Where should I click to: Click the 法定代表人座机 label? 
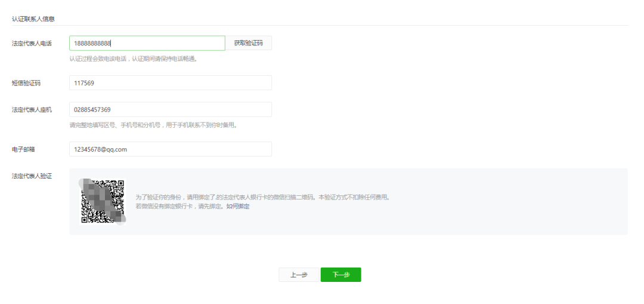pos(32,110)
